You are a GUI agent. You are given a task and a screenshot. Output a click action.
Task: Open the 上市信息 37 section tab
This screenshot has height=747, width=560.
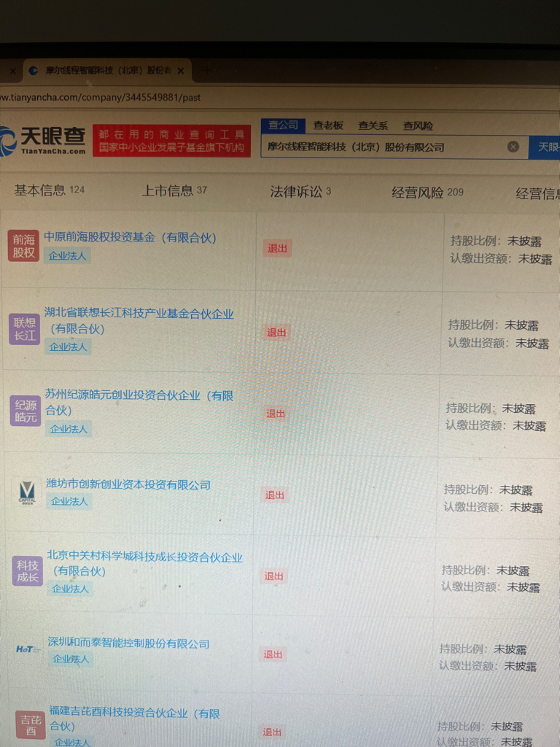pyautogui.click(x=175, y=190)
